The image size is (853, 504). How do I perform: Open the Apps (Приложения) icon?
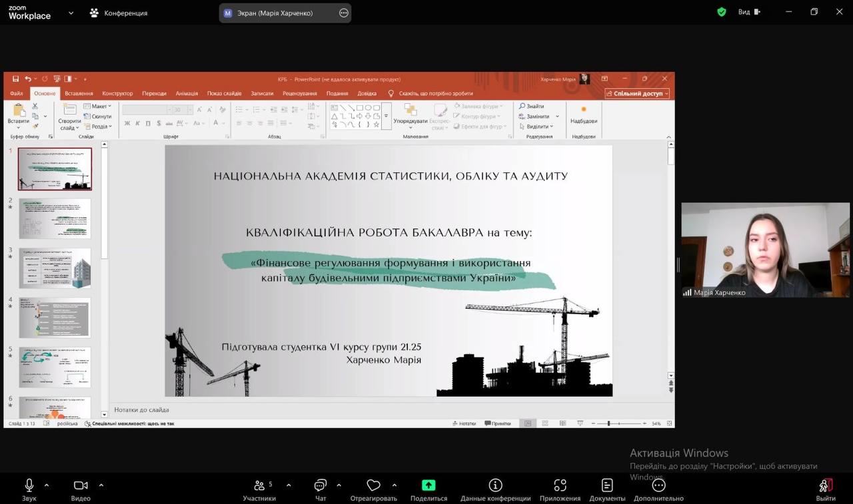(x=560, y=486)
